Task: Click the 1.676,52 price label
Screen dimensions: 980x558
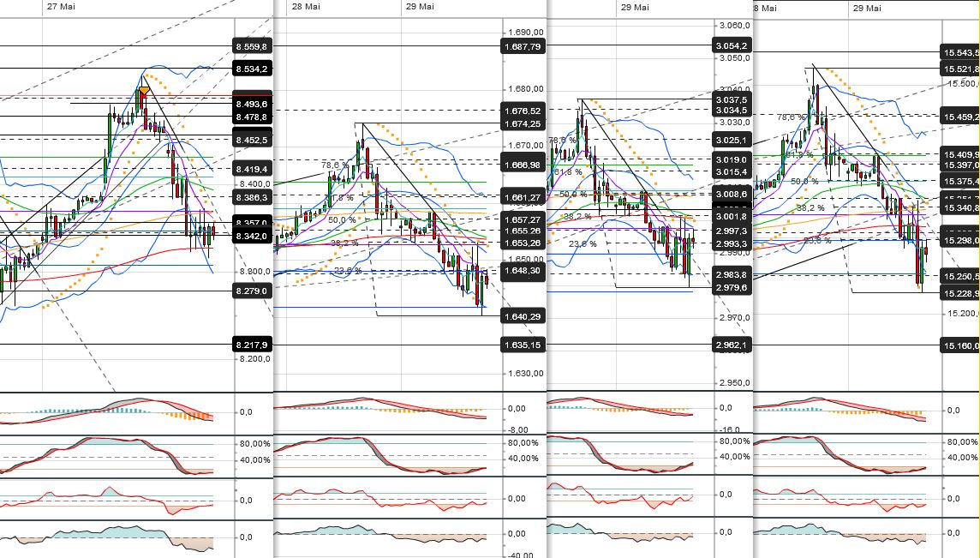Action: (523, 111)
